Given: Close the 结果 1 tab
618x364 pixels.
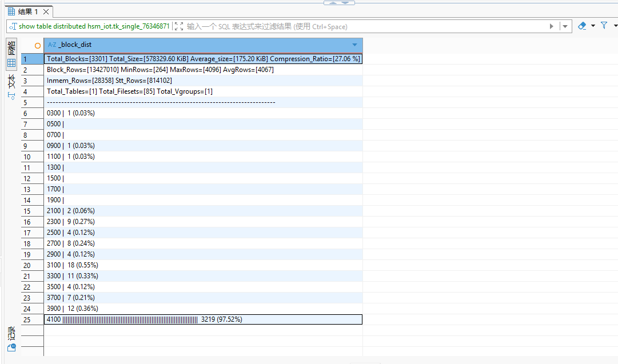Looking at the screenshot, I should coord(46,11).
